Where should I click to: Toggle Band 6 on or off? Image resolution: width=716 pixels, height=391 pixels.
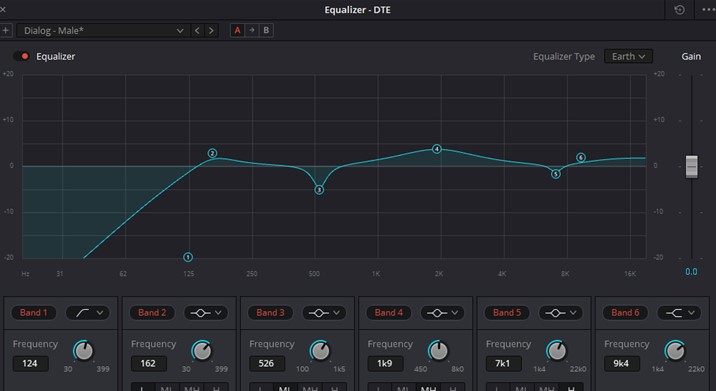(x=625, y=312)
